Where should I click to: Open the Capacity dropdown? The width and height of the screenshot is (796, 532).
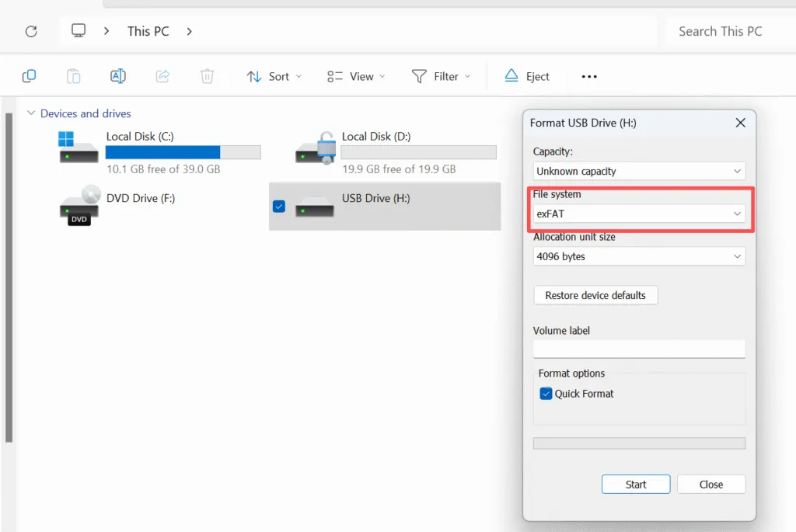click(638, 171)
